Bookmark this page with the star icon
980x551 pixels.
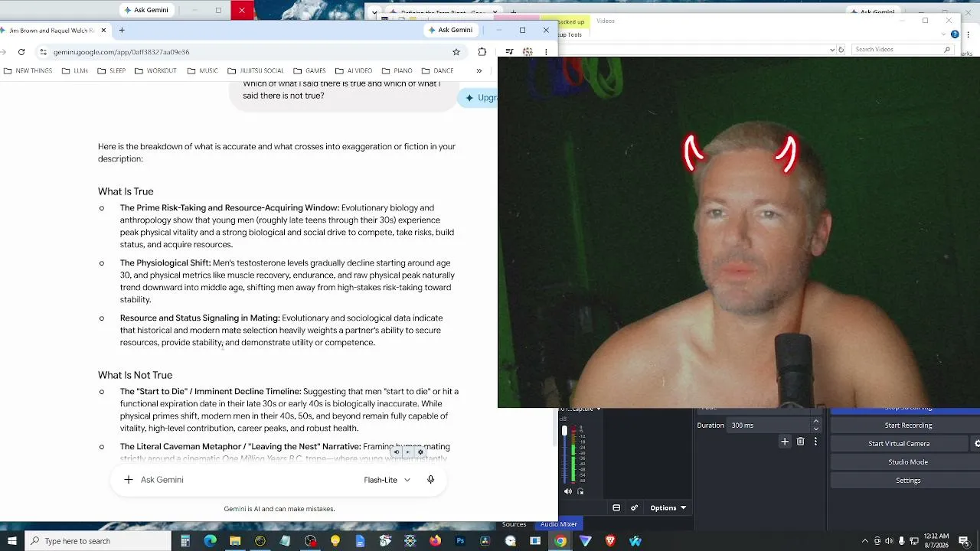456,52
